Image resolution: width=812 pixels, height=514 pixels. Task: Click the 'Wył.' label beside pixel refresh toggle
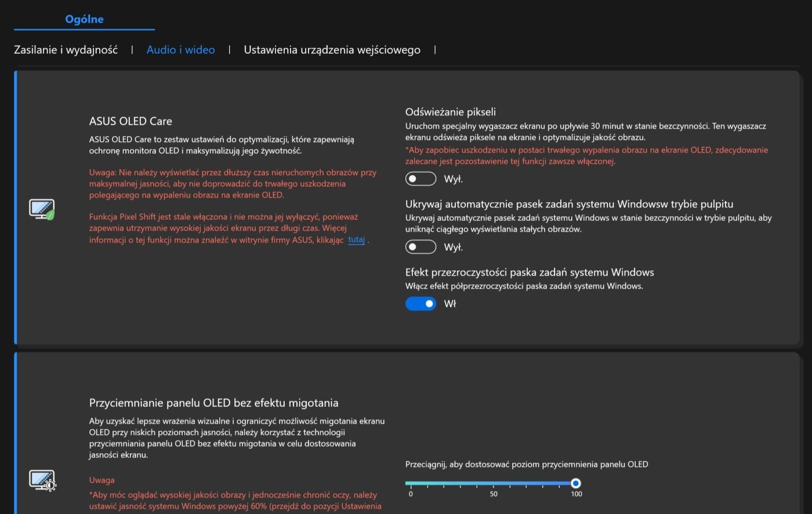[x=453, y=179]
